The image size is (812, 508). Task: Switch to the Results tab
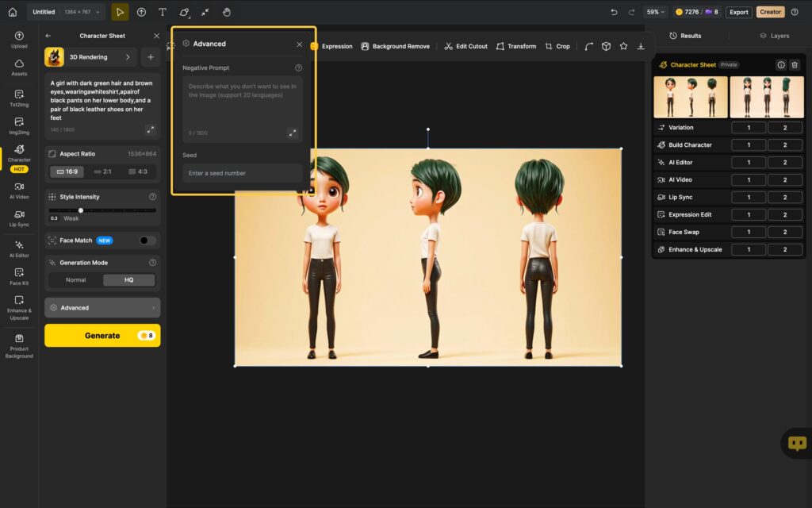686,36
